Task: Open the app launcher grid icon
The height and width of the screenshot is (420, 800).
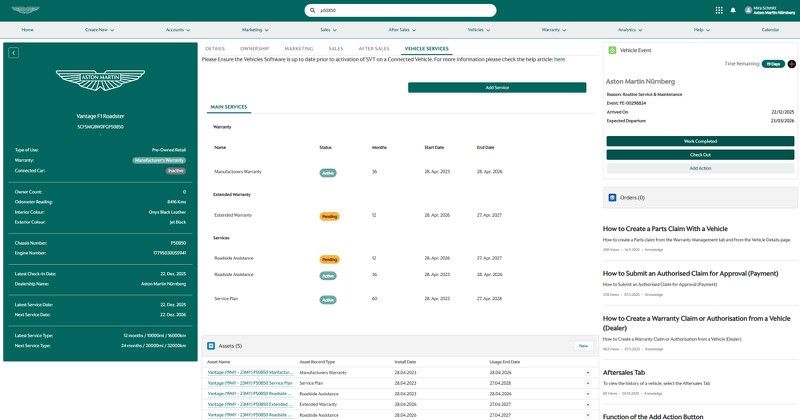Action: [719, 10]
